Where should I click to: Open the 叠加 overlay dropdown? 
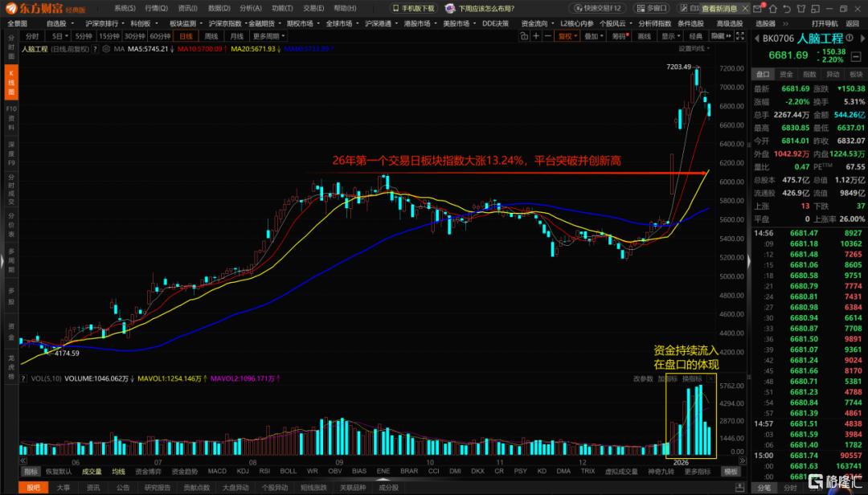click(x=593, y=36)
